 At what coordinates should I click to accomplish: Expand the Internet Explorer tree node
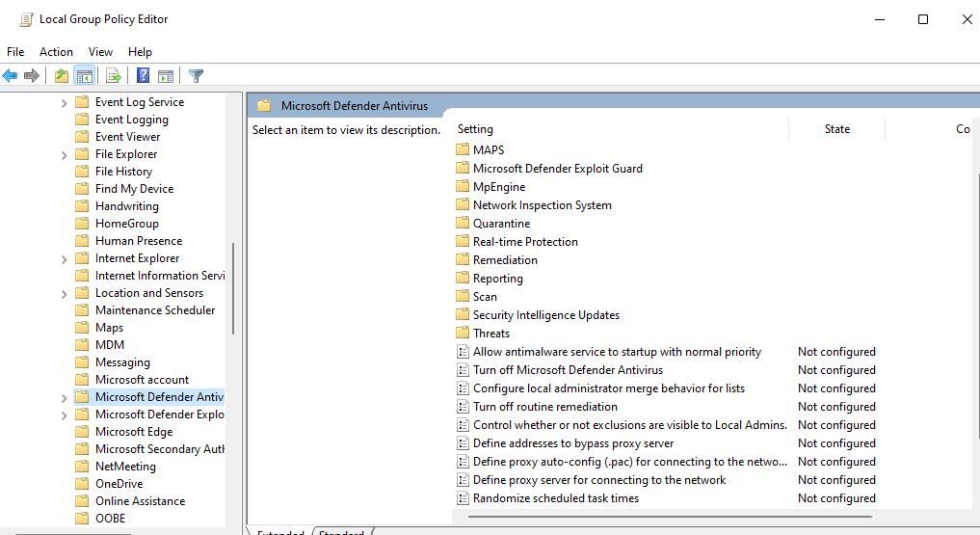(64, 258)
